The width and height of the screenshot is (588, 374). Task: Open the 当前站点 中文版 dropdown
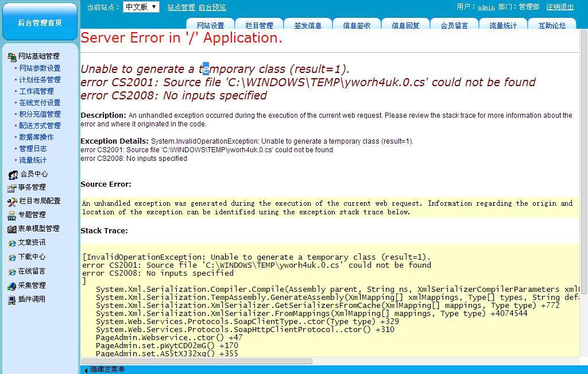coord(141,7)
